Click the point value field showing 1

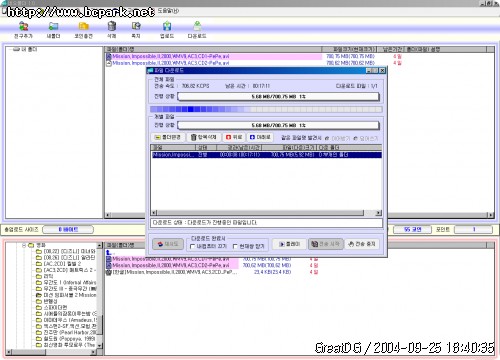point(473,230)
